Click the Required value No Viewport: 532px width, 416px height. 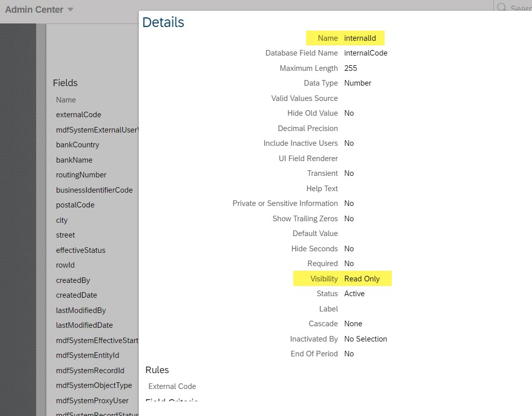tap(349, 264)
